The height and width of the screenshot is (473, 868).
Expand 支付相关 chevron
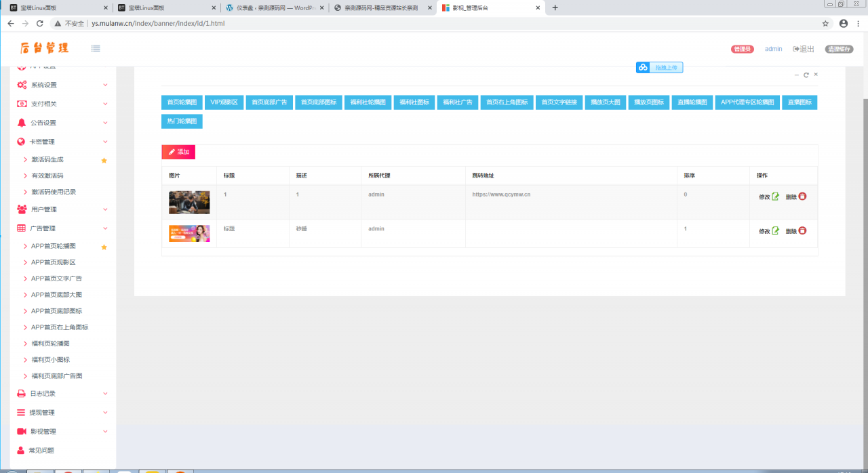point(105,104)
